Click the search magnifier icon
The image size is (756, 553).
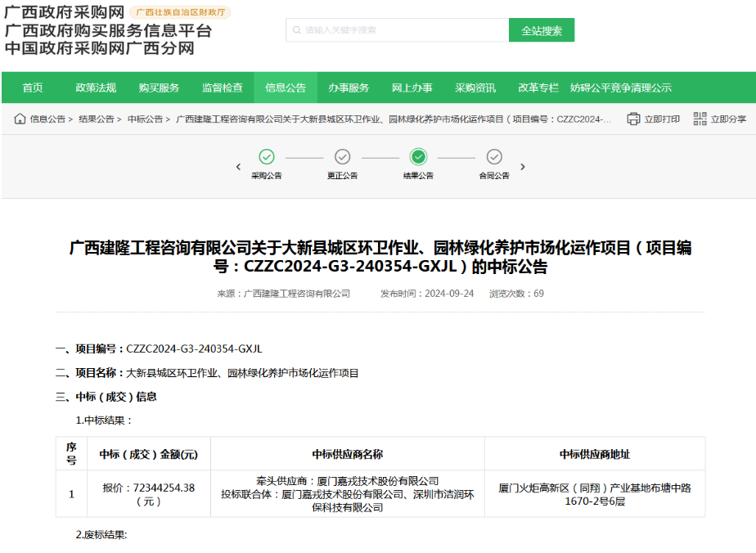pos(296,30)
